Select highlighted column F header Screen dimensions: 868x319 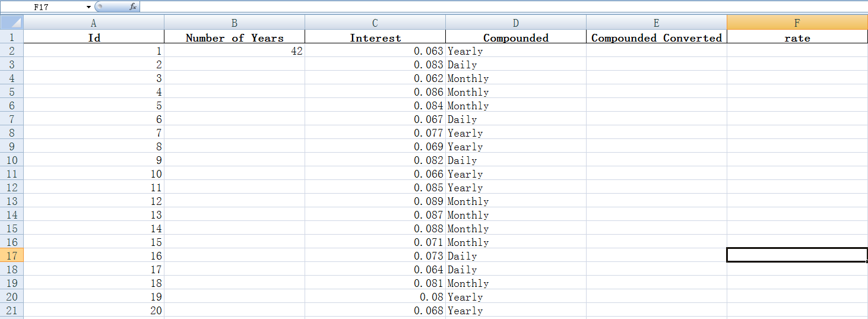pyautogui.click(x=797, y=23)
